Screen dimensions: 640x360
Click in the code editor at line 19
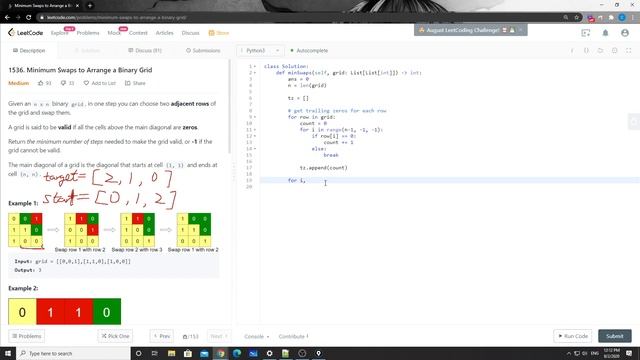click(449, 180)
